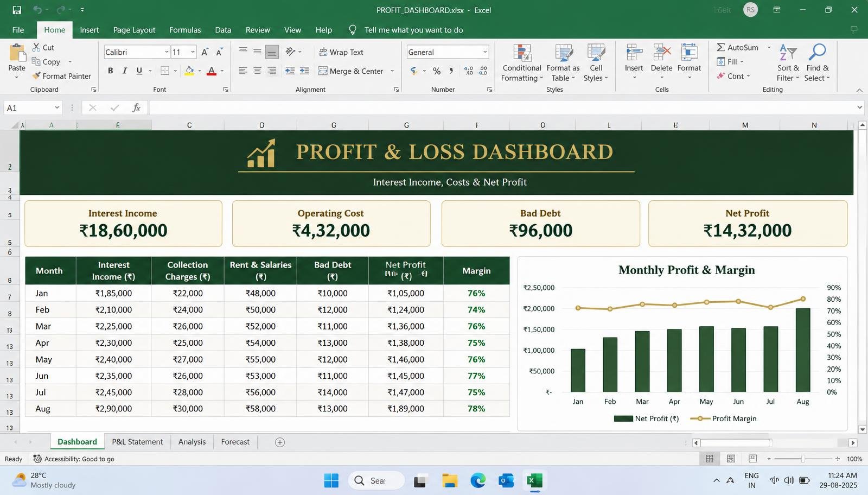Click the Save icon in title bar

tap(17, 10)
